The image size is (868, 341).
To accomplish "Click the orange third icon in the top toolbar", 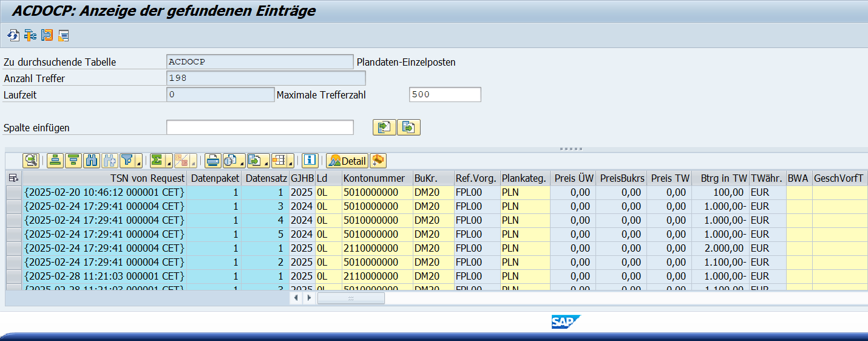I will click(x=47, y=36).
